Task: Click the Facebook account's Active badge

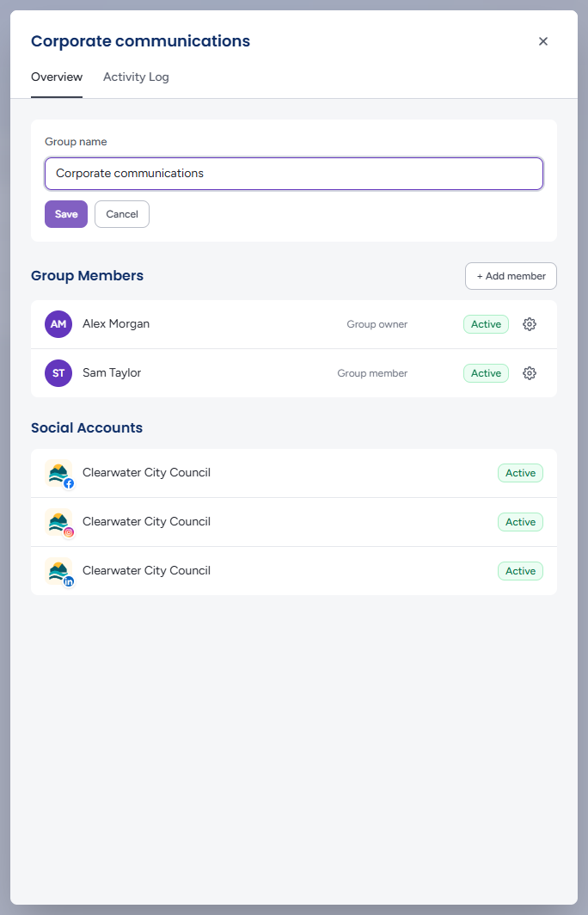Action: point(520,473)
